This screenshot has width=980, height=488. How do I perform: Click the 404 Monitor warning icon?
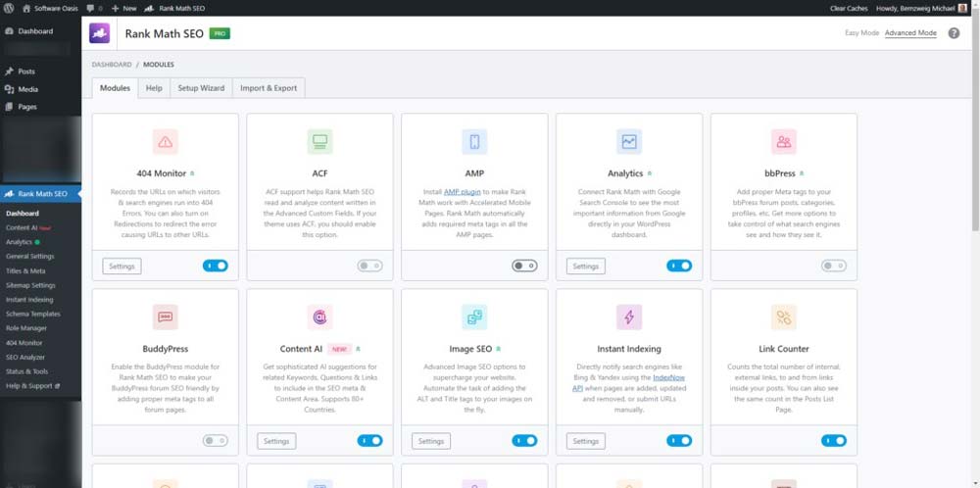(165, 142)
